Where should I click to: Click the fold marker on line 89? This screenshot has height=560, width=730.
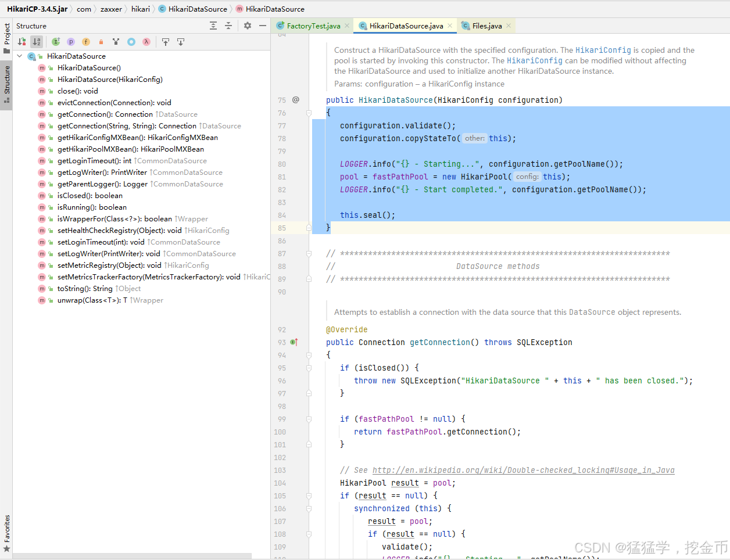click(309, 279)
